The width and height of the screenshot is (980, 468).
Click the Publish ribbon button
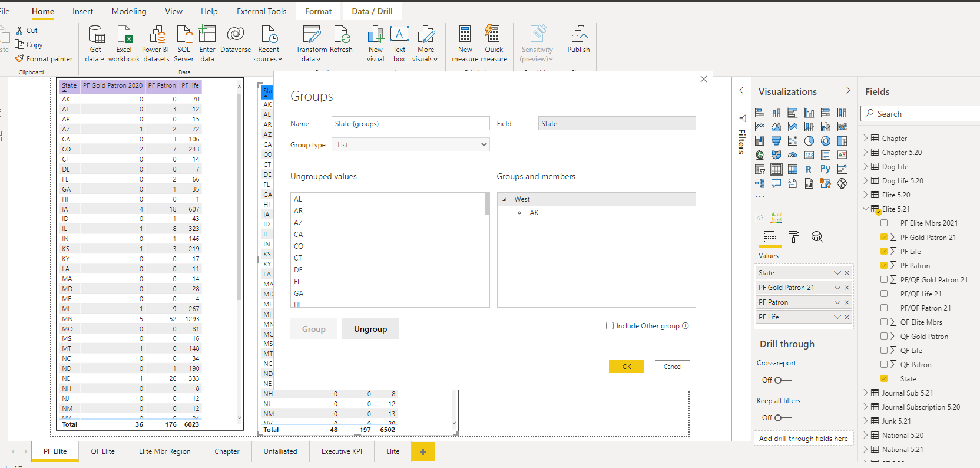(x=578, y=40)
